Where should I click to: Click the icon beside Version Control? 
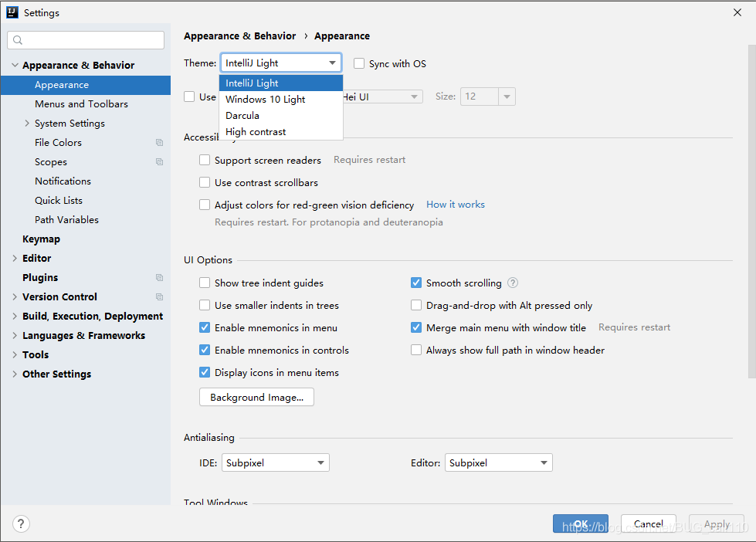click(159, 296)
